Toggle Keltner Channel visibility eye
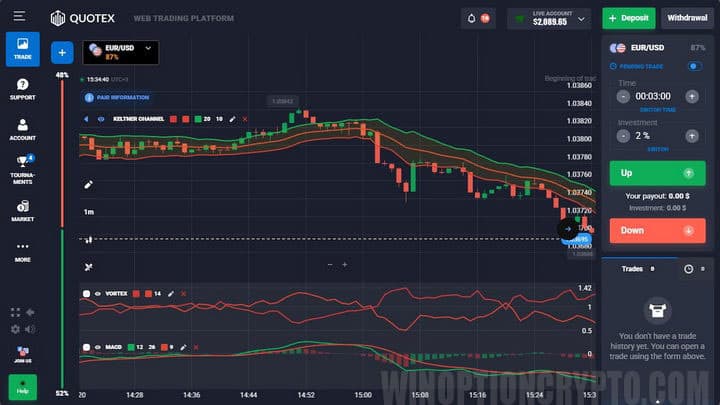720x405 pixels. [101, 119]
